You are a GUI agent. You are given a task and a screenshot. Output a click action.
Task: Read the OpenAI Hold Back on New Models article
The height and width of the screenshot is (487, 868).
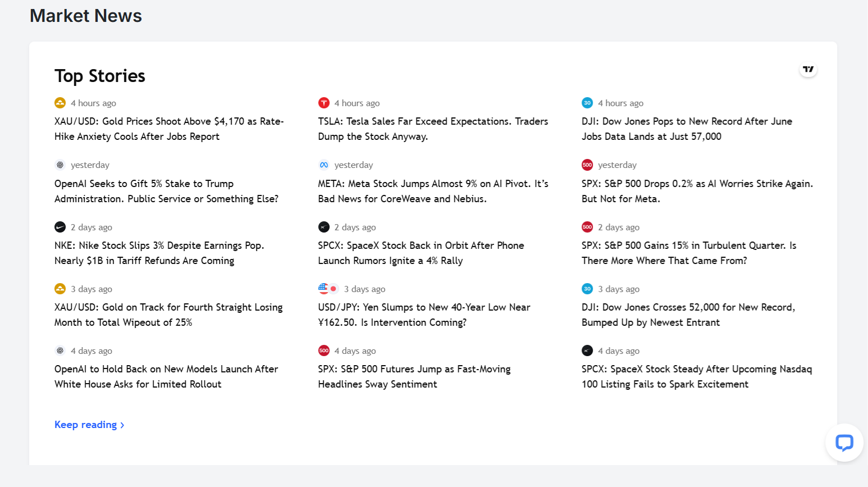point(166,376)
